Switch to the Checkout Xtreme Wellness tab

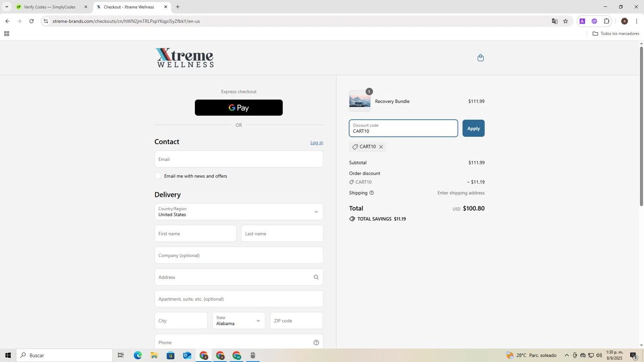[x=132, y=7]
